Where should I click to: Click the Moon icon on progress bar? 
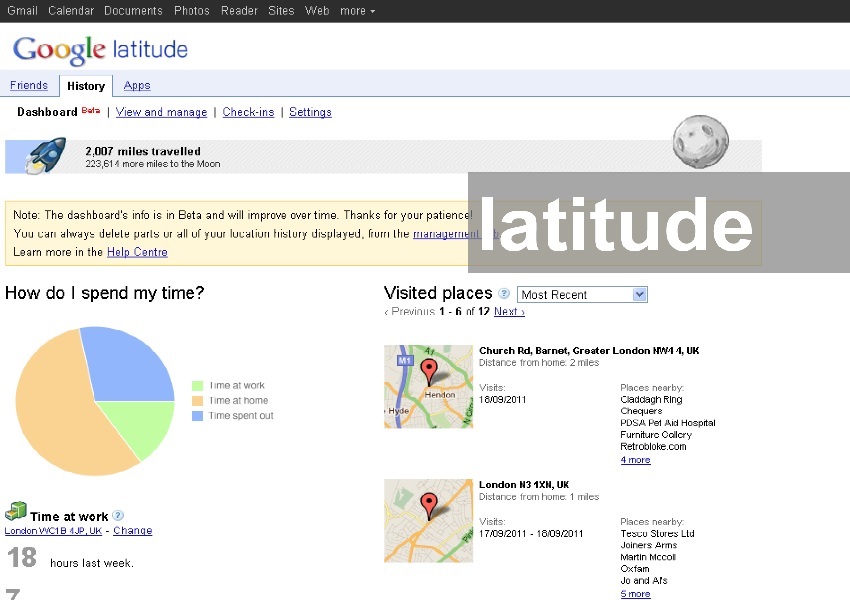[x=700, y=141]
